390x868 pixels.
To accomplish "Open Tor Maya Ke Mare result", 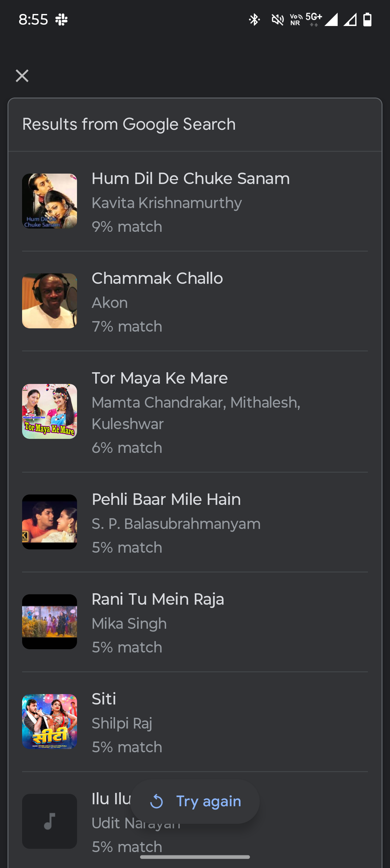I will tap(160, 378).
